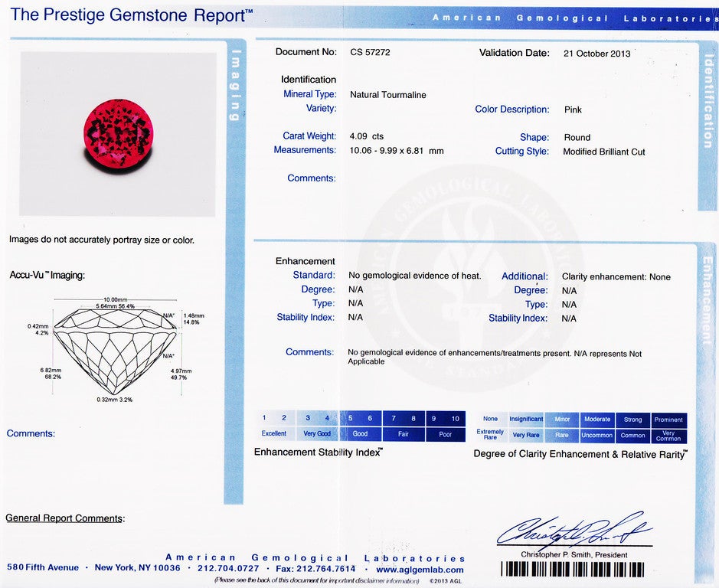Select "New York, NY 10036" text
Viewport: 719px width, 588px height.
[138, 568]
